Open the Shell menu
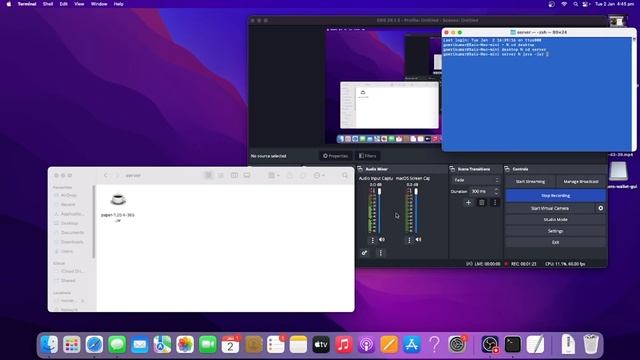 coord(48,4)
